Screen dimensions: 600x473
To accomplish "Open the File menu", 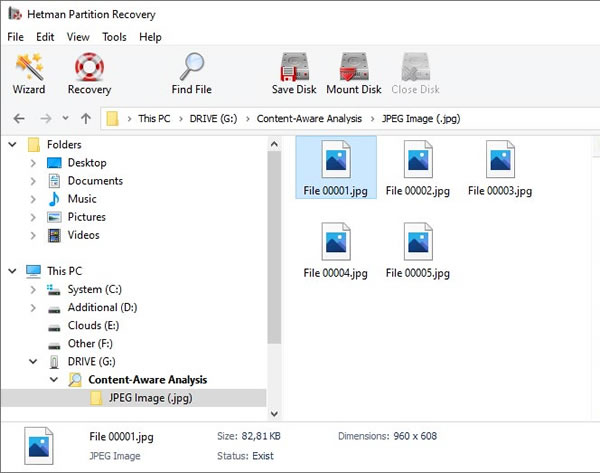I will coord(15,37).
